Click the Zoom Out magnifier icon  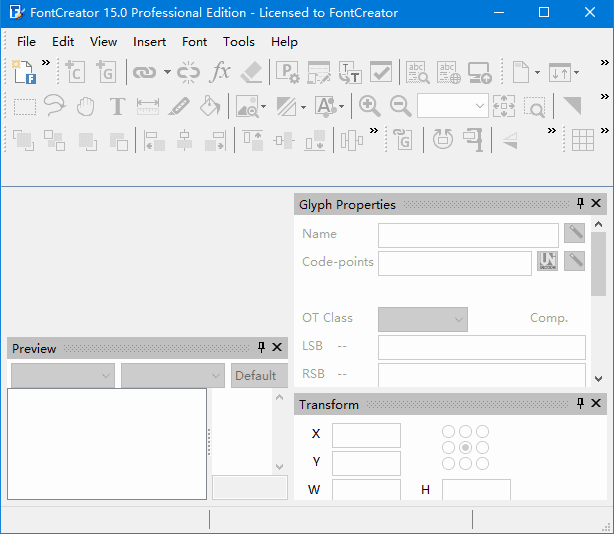tap(401, 106)
